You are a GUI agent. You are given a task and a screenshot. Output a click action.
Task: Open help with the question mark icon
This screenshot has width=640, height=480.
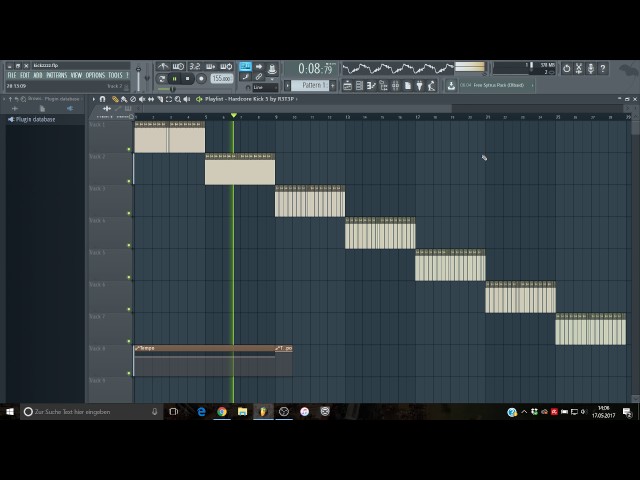click(x=603, y=69)
